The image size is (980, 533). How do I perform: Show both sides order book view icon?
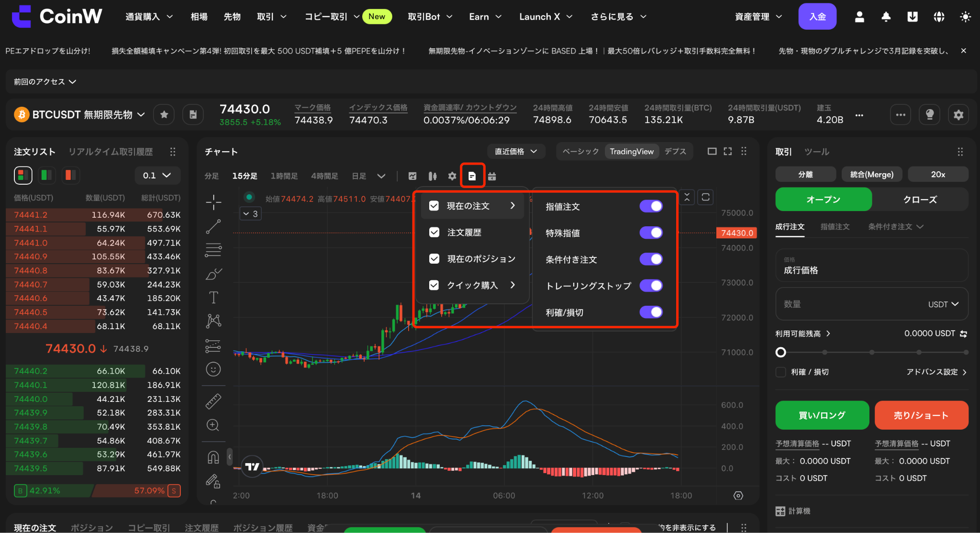[x=22, y=175]
